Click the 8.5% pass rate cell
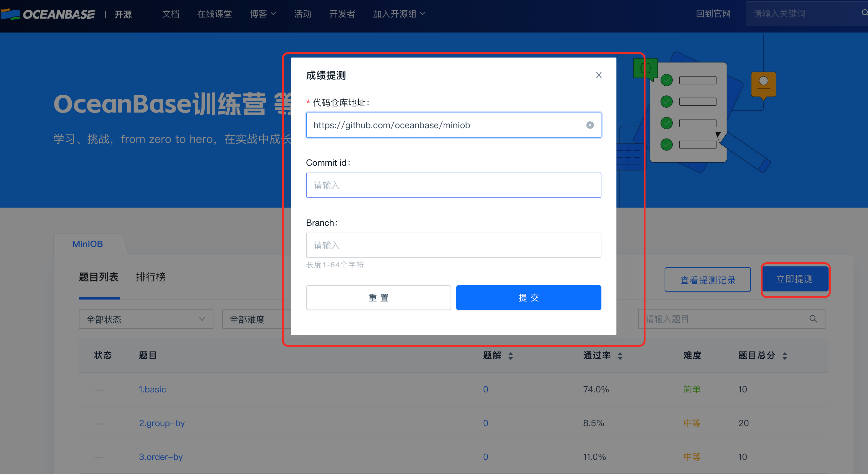This screenshot has width=868, height=474. click(593, 423)
